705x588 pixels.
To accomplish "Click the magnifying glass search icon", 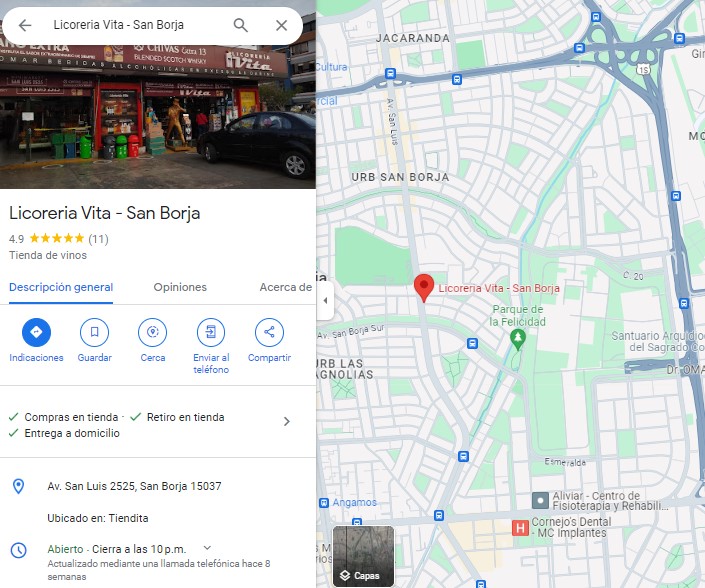I will point(241,25).
